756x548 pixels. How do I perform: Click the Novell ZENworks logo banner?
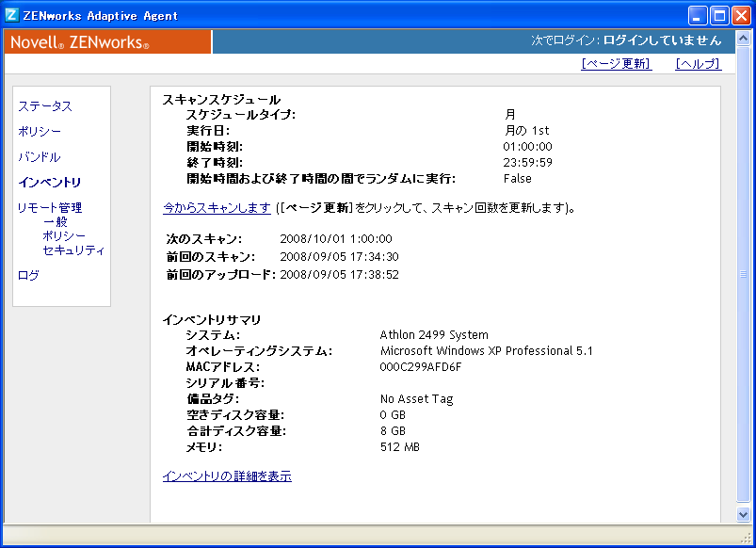[x=107, y=41]
